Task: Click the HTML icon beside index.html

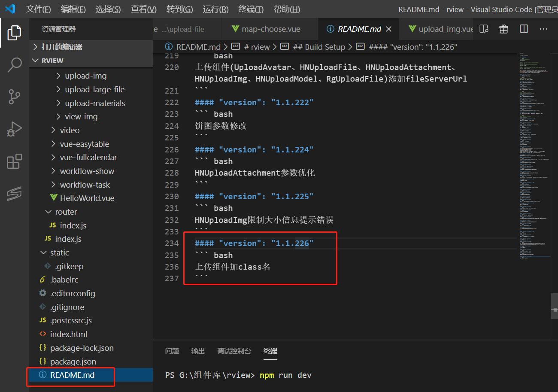Action: (42, 334)
